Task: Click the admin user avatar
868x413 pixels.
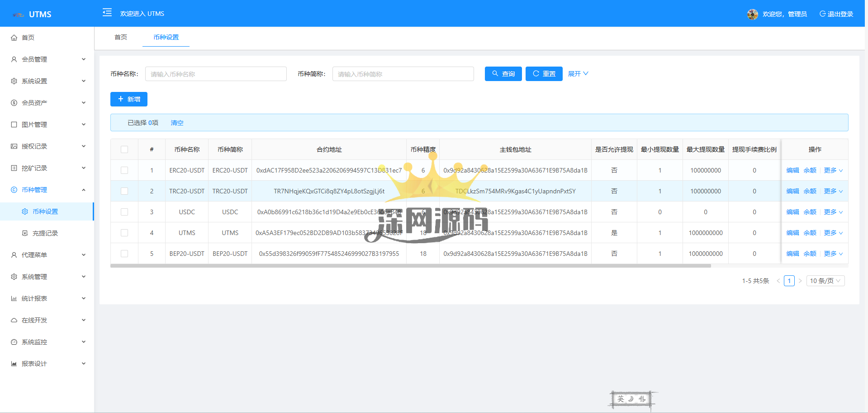Action: 752,14
